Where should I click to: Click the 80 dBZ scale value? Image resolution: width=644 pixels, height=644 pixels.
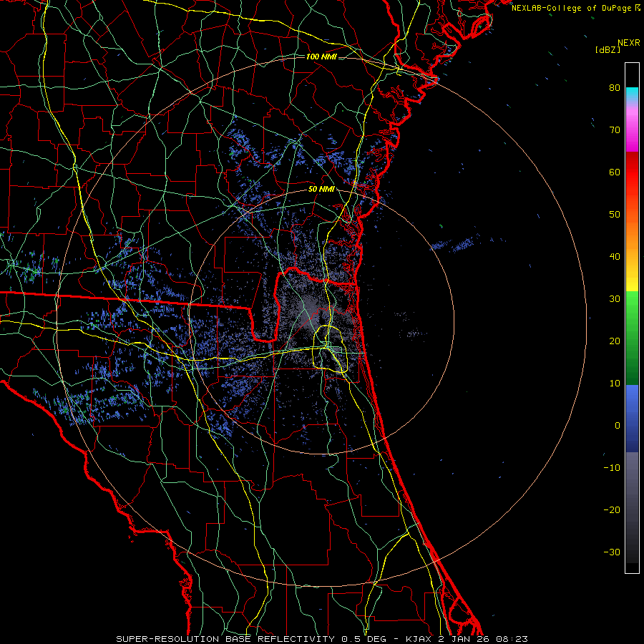coord(615,88)
